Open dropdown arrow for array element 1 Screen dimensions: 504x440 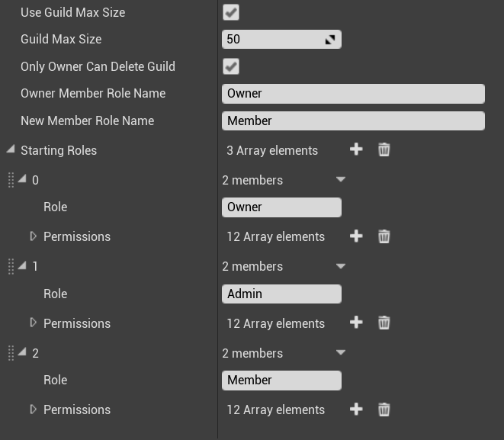coord(341,266)
